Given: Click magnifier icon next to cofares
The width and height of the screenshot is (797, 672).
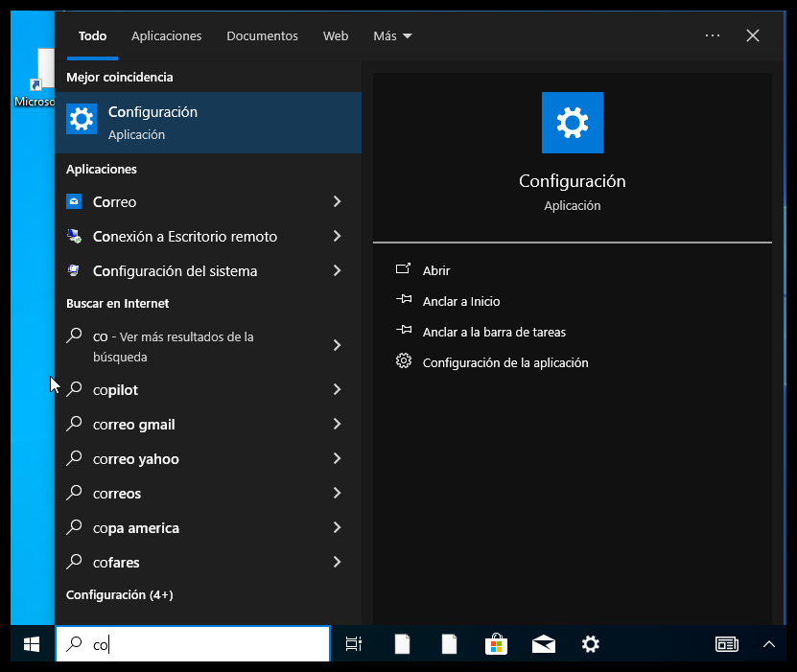Looking at the screenshot, I should tap(74, 563).
